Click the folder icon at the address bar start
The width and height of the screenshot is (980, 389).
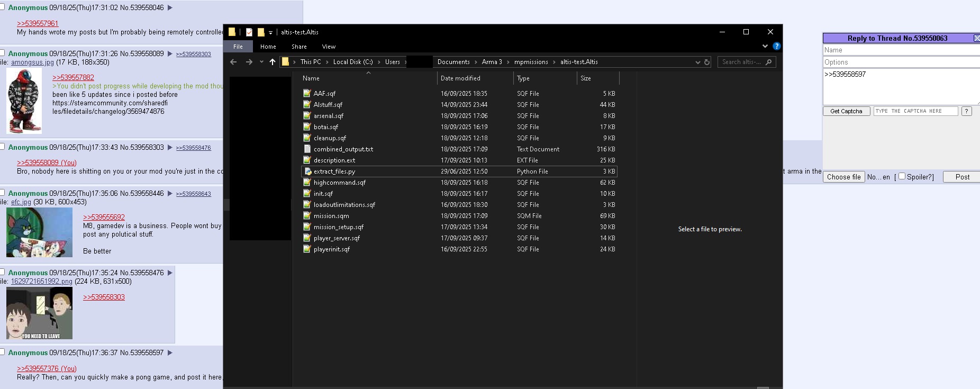click(x=285, y=62)
